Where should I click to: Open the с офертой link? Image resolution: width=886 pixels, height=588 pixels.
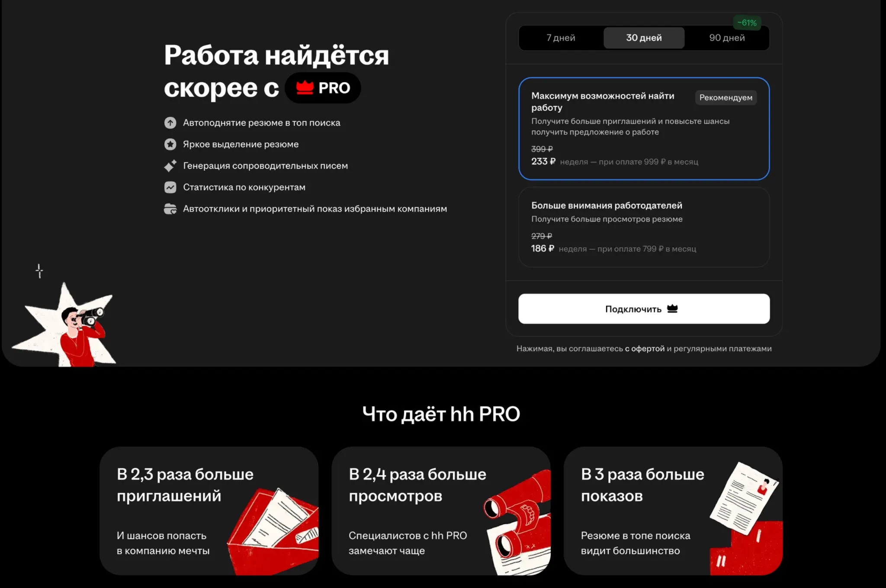point(645,348)
